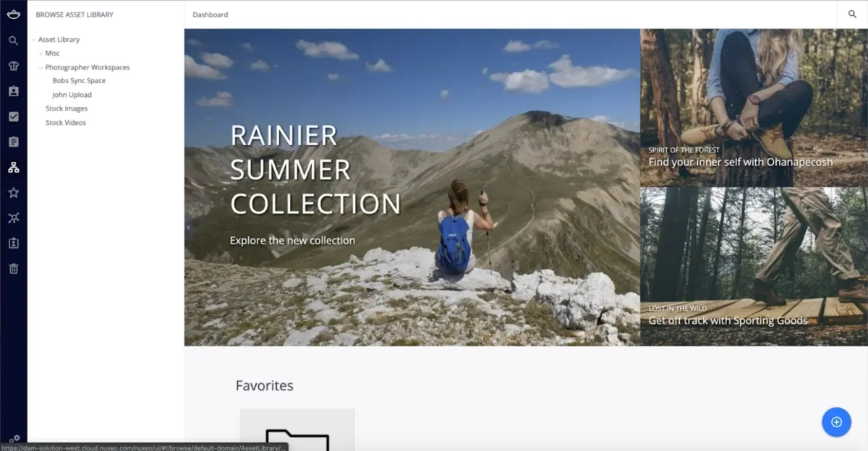
Task: Open Bobs Sync Space workspace
Action: [79, 81]
